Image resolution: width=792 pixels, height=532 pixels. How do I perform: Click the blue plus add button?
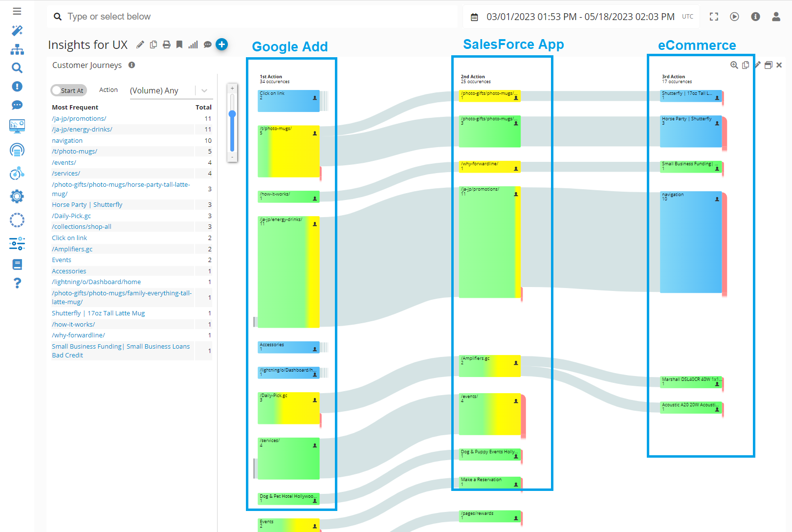222,44
